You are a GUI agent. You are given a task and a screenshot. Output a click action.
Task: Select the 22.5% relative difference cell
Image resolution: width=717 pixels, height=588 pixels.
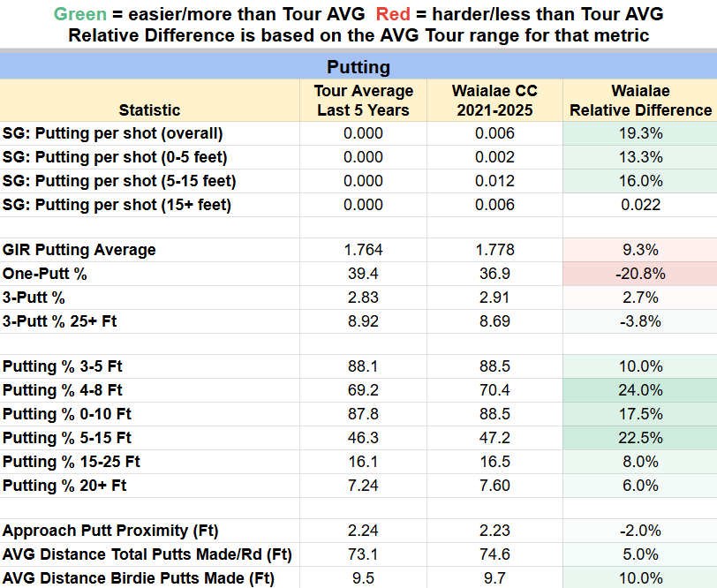point(640,438)
